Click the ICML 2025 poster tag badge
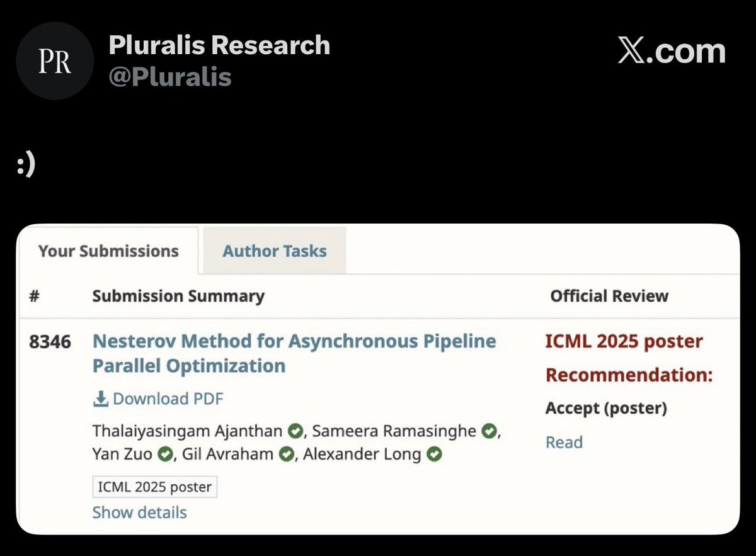 pyautogui.click(x=155, y=487)
